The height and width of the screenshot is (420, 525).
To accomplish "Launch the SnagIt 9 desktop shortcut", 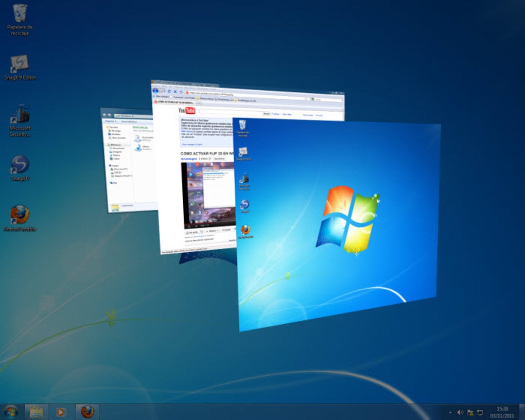I will [20, 168].
